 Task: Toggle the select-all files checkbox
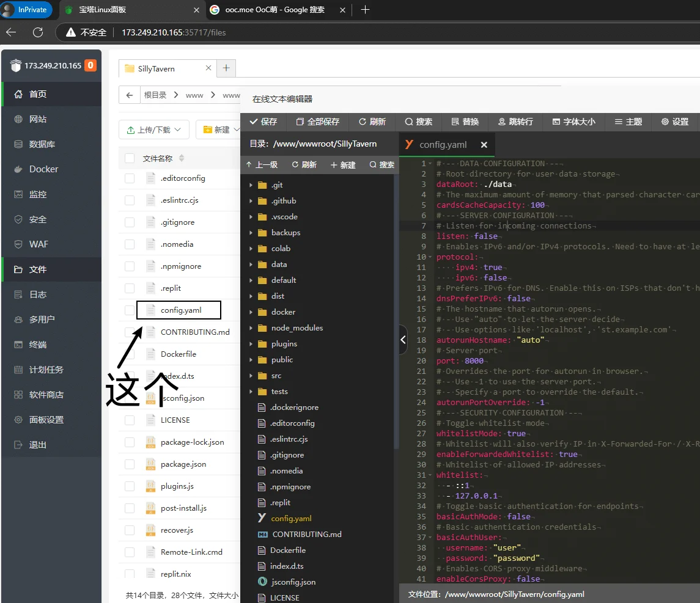click(x=130, y=159)
